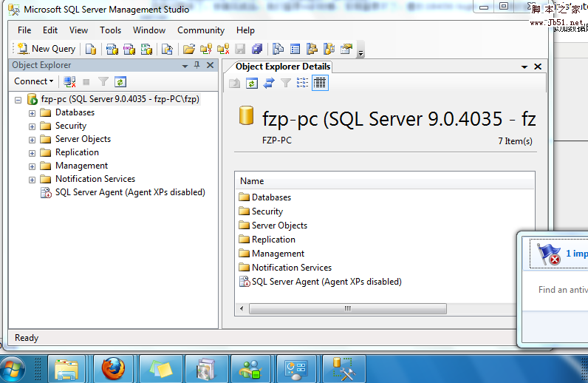Viewport: 588px width, 383px height.
Task: Click the Summary list icon in toolbar
Action: tap(295, 49)
